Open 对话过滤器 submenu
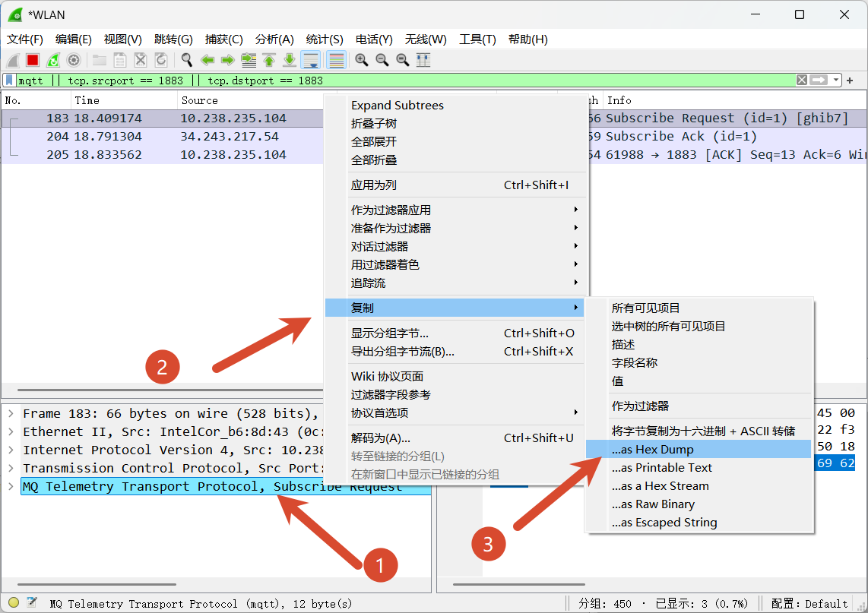Screen dimensions: 868x613 point(455,246)
